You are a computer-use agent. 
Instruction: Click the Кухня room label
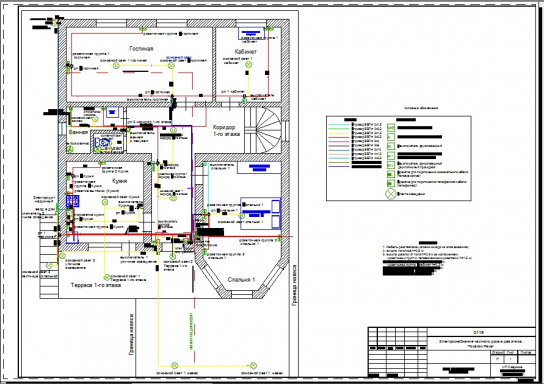pyautogui.click(x=120, y=181)
